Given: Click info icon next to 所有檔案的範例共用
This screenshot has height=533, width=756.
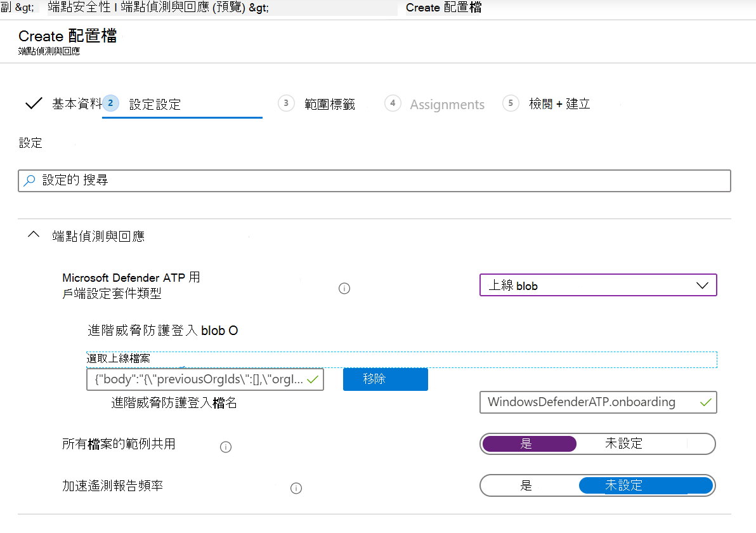Looking at the screenshot, I should (226, 447).
